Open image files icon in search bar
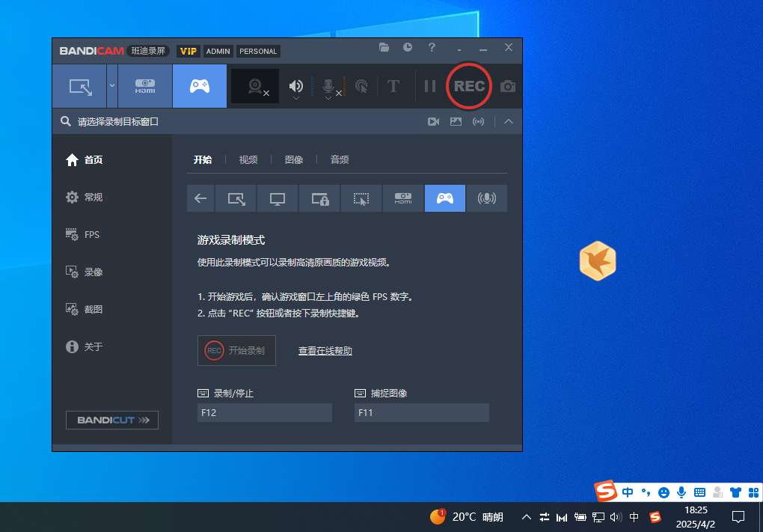763x532 pixels. [456, 122]
